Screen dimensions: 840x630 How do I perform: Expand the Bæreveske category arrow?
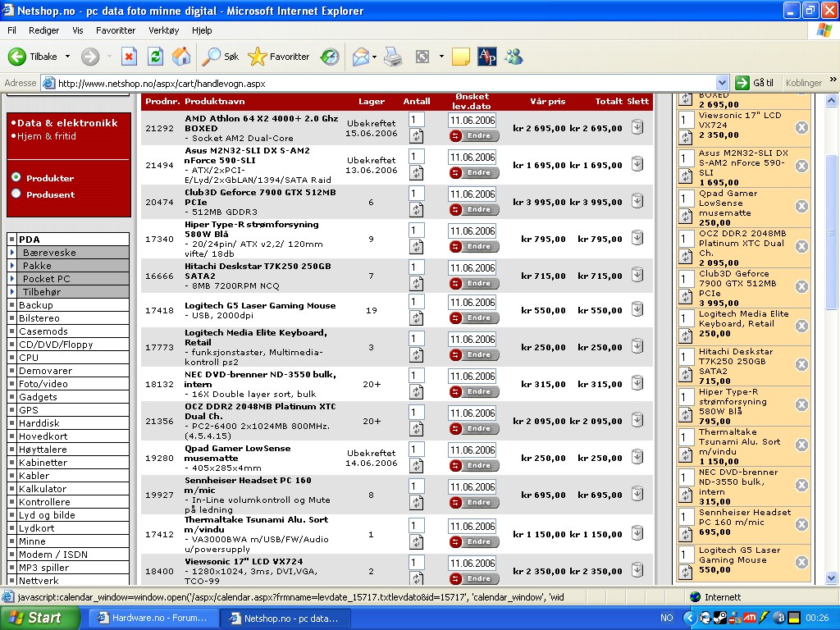[12, 253]
